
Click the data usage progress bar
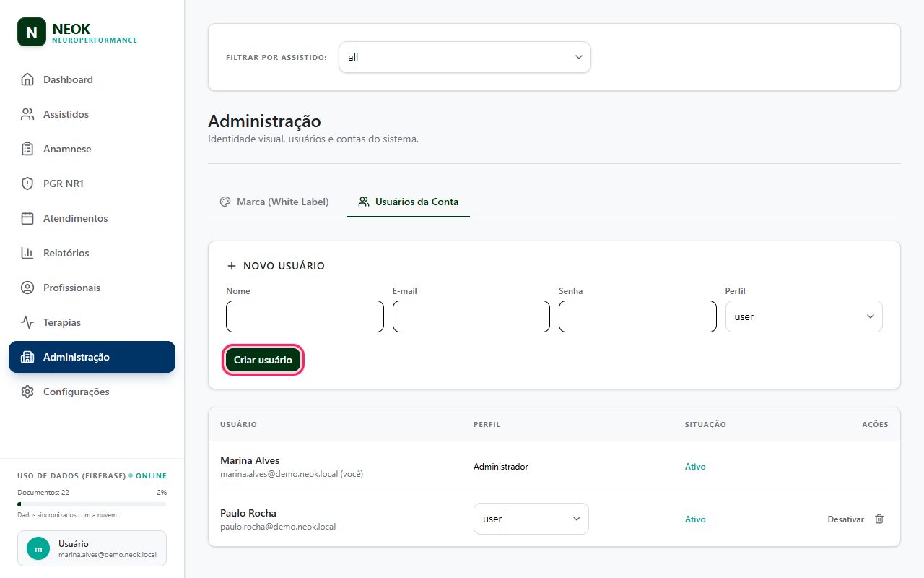tap(92, 504)
